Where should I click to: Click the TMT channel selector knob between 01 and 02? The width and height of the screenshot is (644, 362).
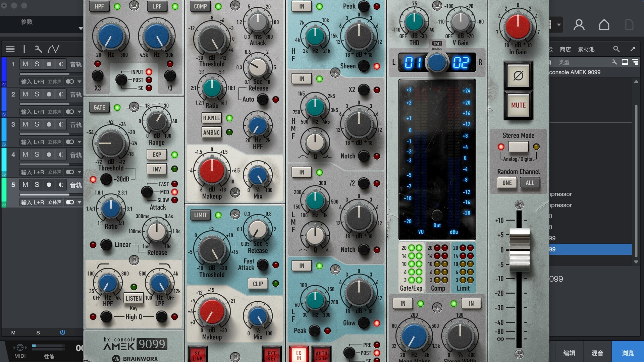pyautogui.click(x=437, y=62)
